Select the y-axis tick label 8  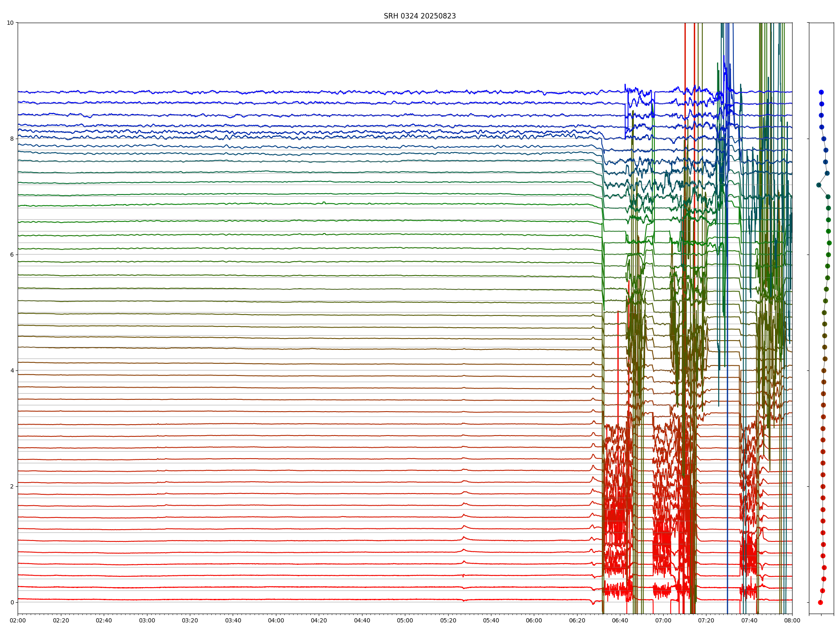[x=12, y=139]
